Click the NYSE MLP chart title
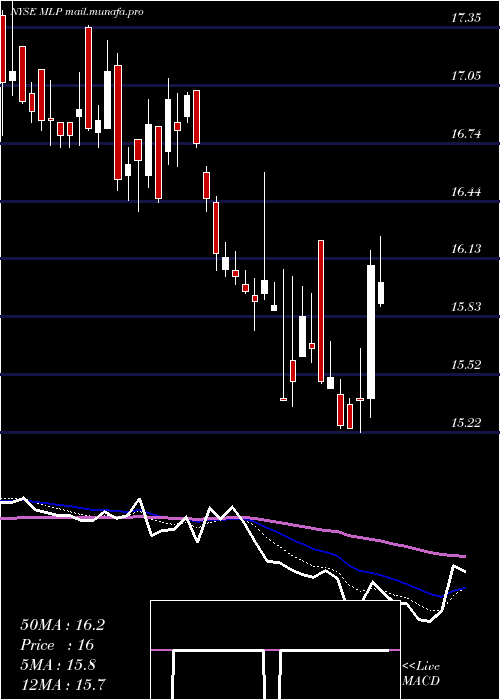The height and width of the screenshot is (700, 500). [76, 12]
